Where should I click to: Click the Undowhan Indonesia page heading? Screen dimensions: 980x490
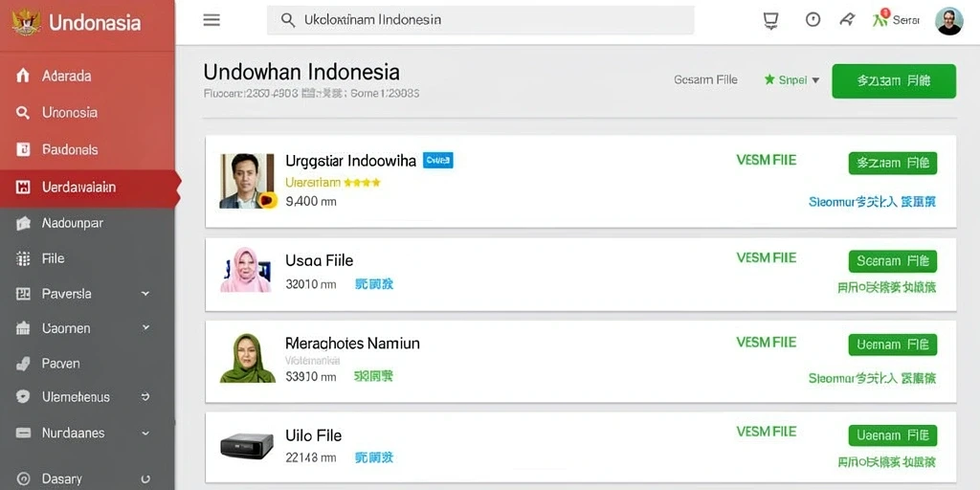coord(301,72)
